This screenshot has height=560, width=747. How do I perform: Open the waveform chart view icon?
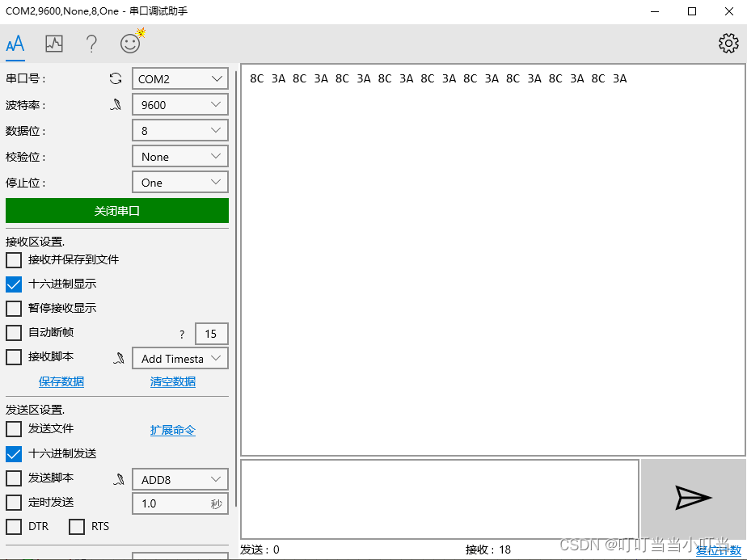click(54, 44)
